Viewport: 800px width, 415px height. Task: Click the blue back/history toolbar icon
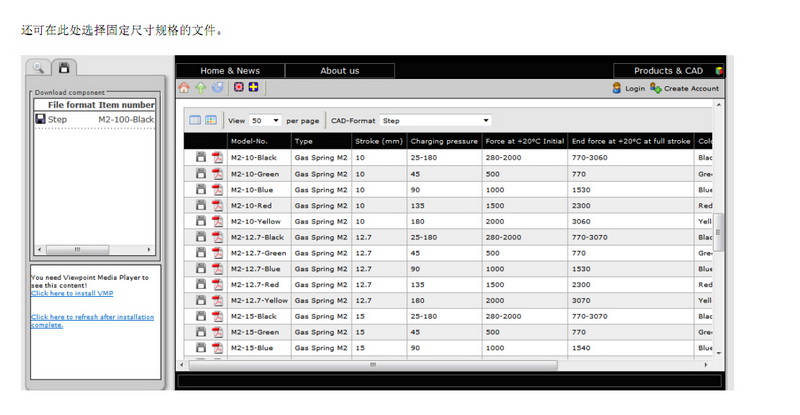point(217,88)
